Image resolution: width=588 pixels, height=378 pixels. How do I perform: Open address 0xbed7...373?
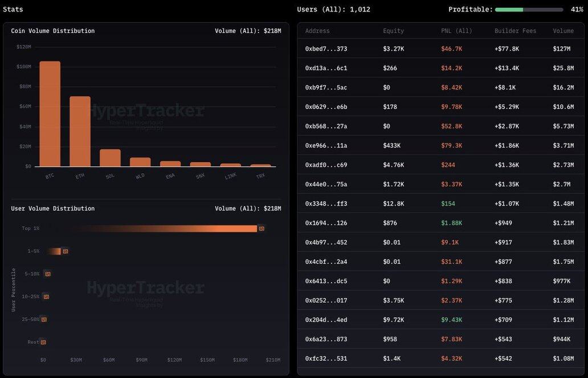(326, 49)
